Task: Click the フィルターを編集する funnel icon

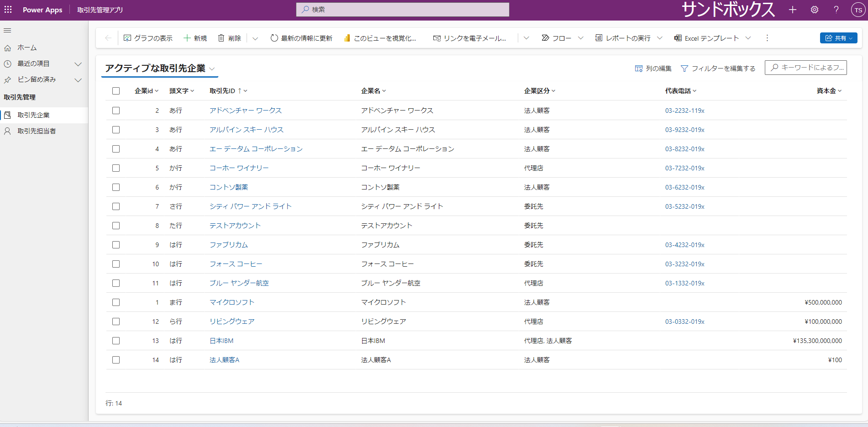Action: click(684, 69)
